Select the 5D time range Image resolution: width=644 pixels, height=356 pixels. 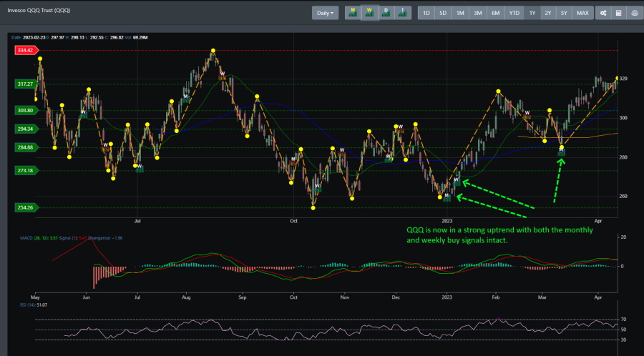click(x=443, y=13)
